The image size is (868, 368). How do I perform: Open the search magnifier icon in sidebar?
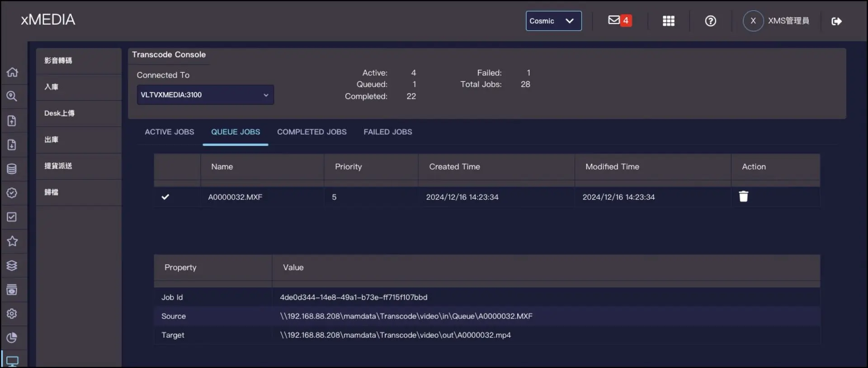[12, 96]
